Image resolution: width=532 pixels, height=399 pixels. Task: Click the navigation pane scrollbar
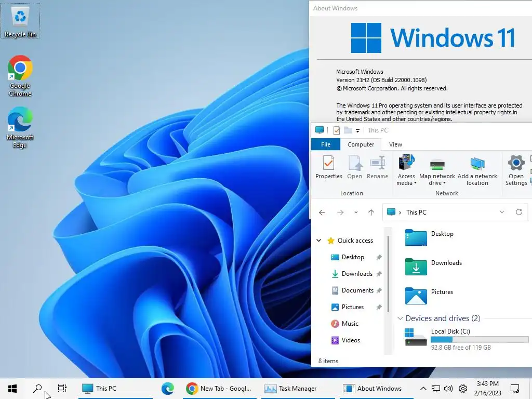tap(388, 275)
